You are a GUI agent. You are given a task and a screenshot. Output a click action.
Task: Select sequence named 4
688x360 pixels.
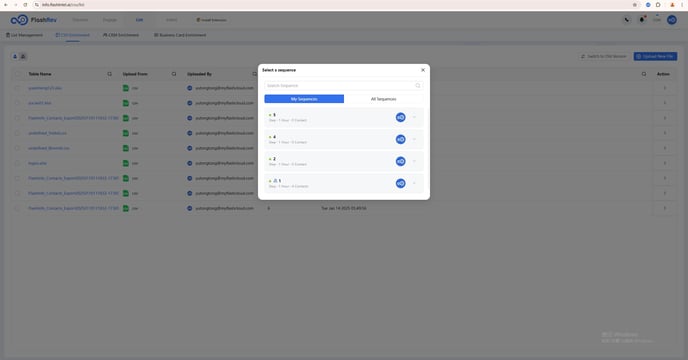[344, 140]
